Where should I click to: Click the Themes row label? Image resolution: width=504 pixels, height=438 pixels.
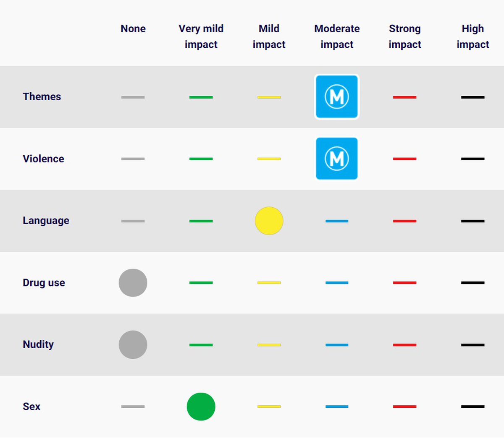coord(42,96)
